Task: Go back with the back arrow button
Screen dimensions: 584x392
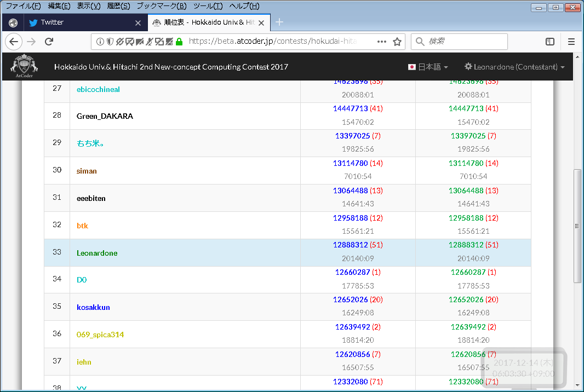Action: [14, 41]
